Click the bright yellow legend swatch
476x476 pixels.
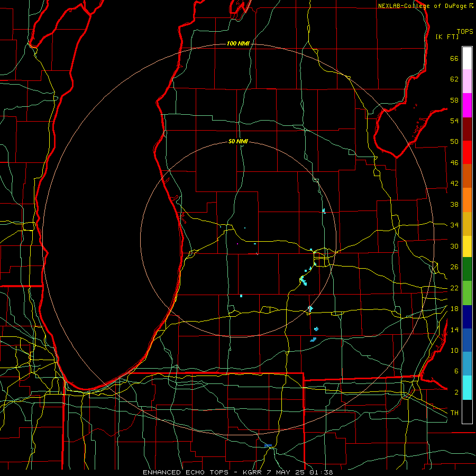point(467,246)
